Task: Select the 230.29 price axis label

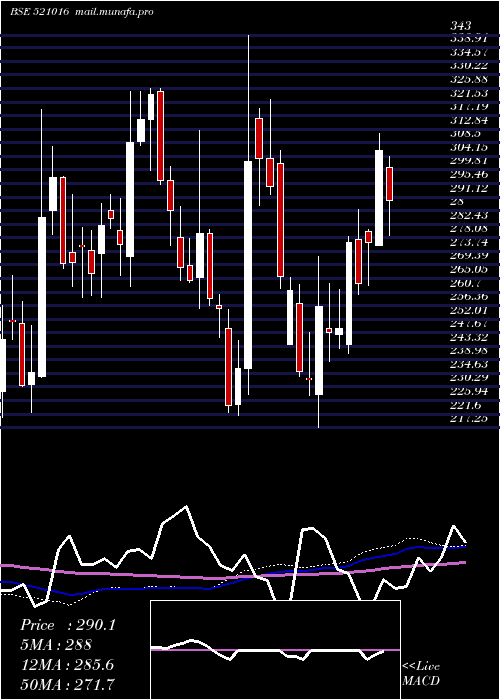Action: point(469,378)
